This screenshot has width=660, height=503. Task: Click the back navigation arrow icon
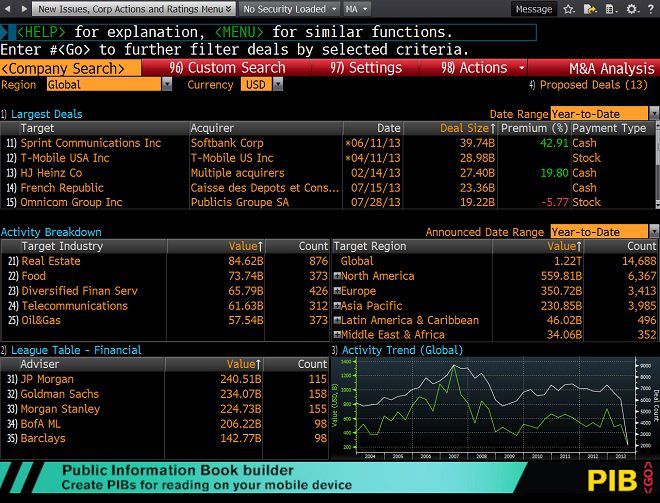click(x=7, y=8)
